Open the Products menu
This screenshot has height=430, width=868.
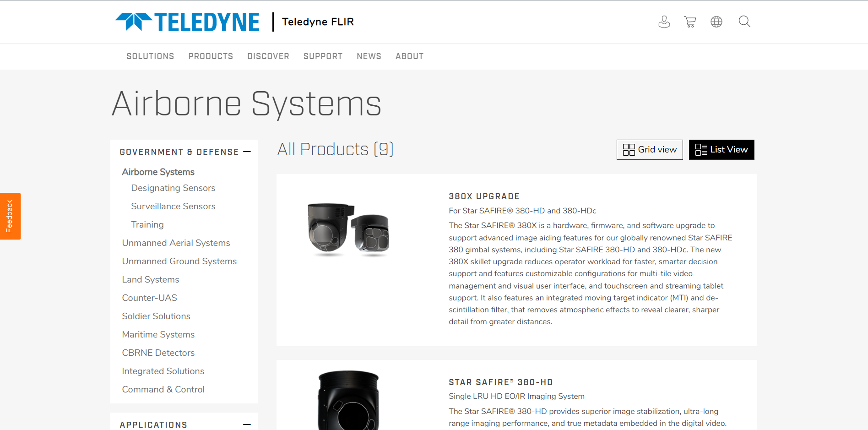pos(211,56)
